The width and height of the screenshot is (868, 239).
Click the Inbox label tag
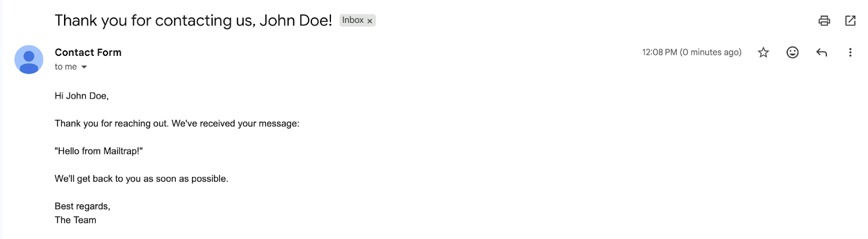[x=353, y=20]
